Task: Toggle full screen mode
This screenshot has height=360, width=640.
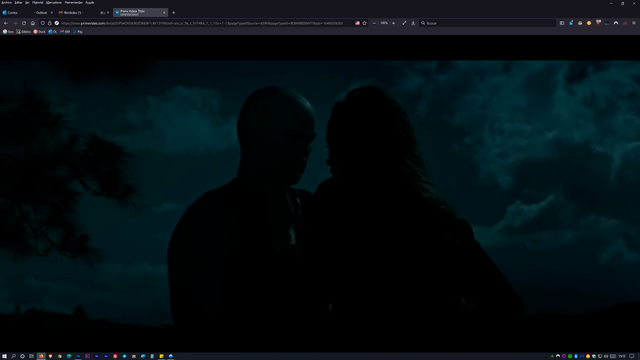Action: click(404, 23)
